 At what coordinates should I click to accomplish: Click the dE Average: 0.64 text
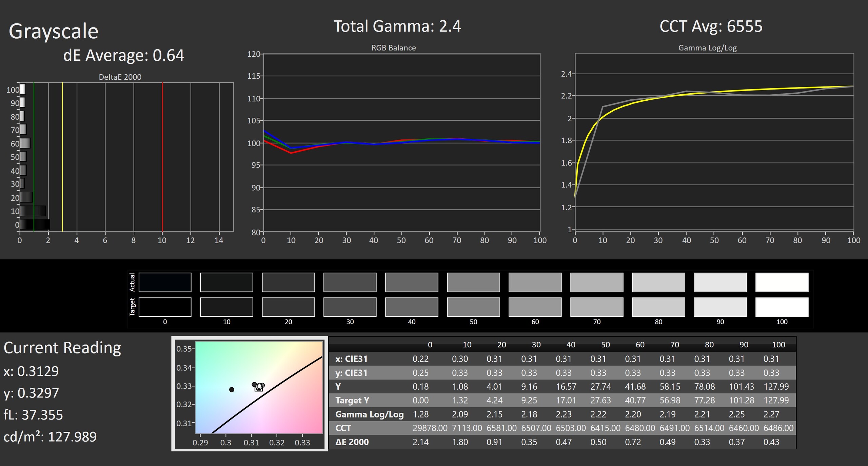tap(123, 55)
